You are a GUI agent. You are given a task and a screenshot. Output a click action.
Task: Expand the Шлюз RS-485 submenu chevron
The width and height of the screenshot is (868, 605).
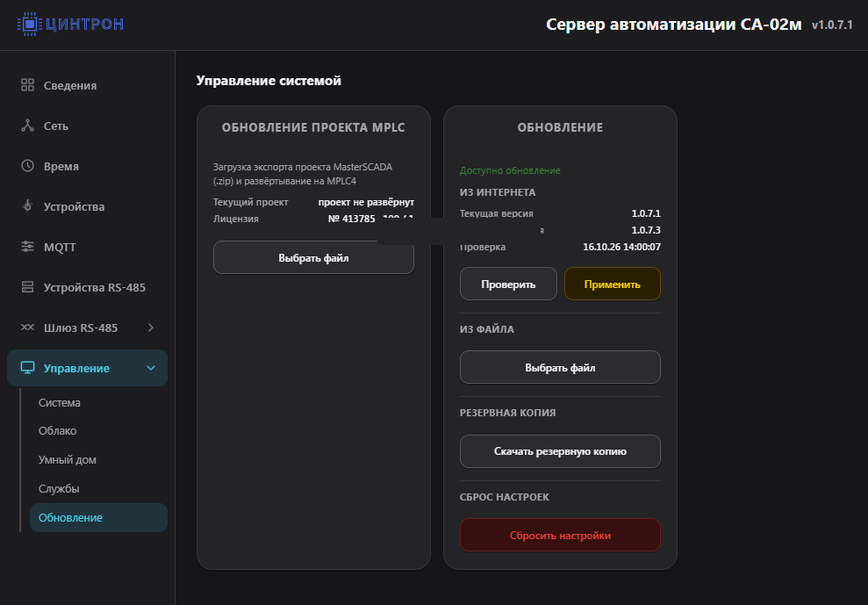point(151,328)
